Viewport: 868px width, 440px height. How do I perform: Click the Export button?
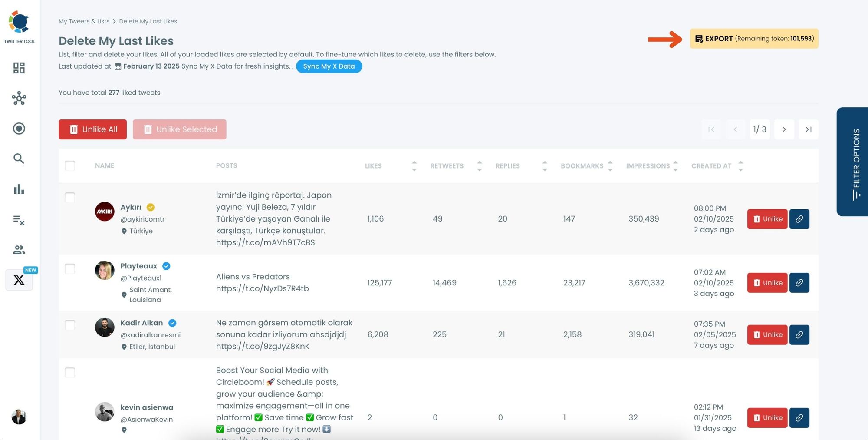pyautogui.click(x=754, y=39)
